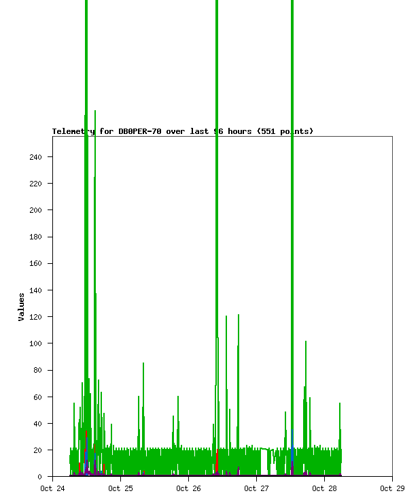Select the Oct 24 date label

(52, 488)
